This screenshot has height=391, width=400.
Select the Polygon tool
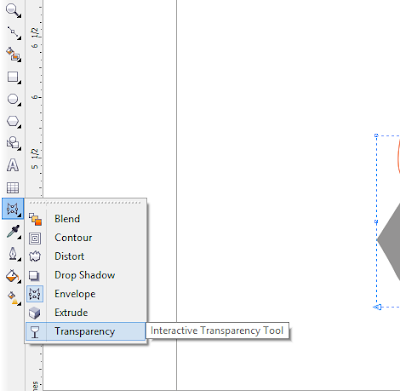pyautogui.click(x=13, y=121)
